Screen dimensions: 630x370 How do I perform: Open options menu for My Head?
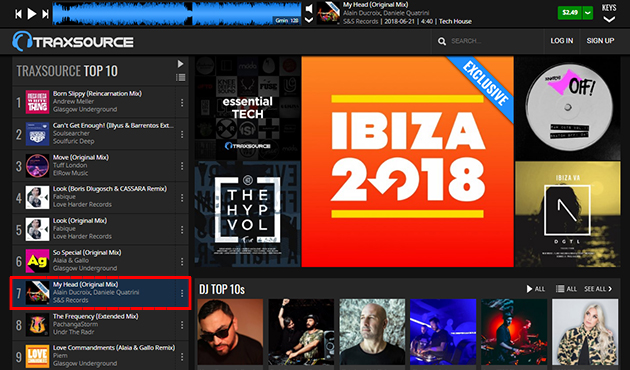[x=182, y=293]
